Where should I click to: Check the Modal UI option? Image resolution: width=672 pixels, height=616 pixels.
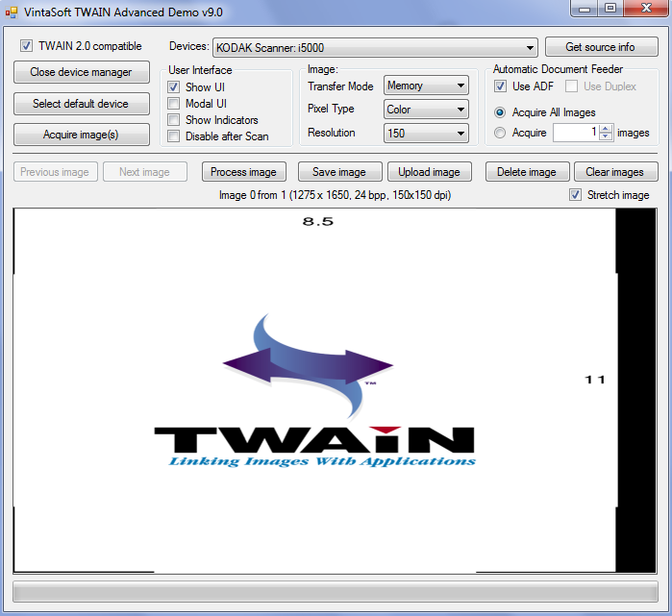(174, 103)
